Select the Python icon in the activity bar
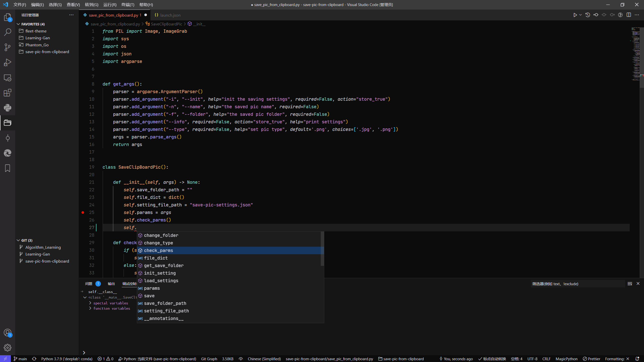The image size is (644, 362). point(8,108)
